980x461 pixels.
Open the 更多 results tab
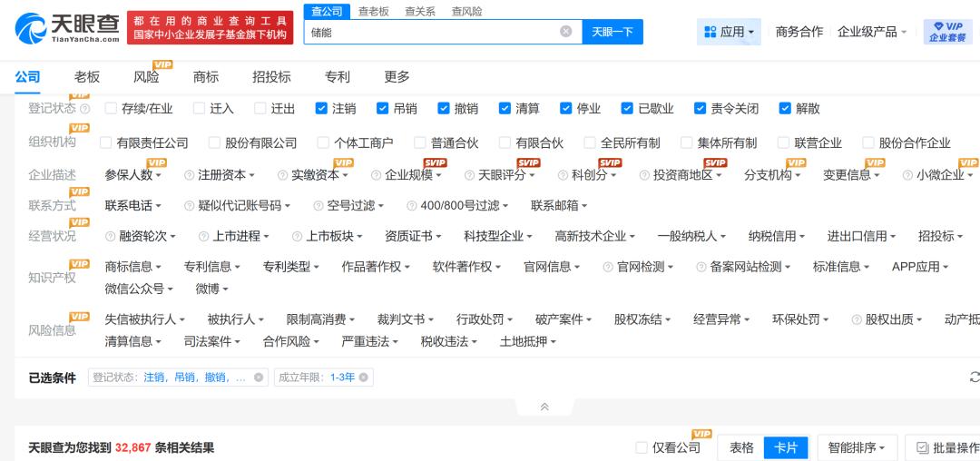(x=397, y=77)
